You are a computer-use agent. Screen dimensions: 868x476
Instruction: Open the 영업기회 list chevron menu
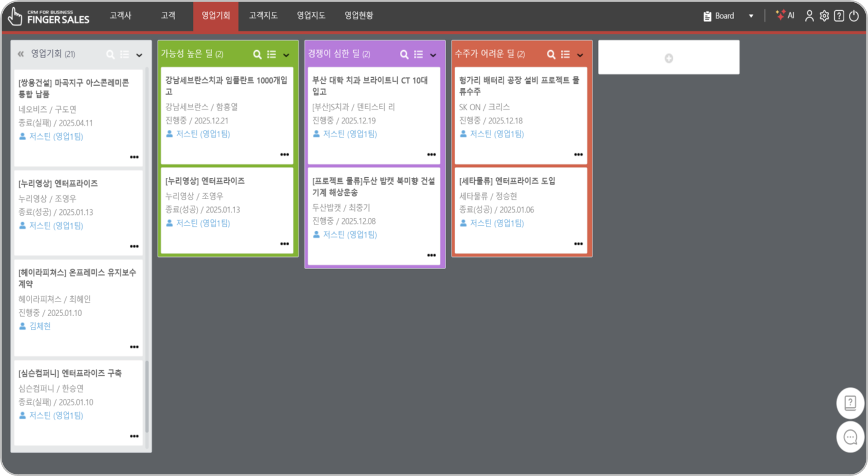click(x=140, y=55)
